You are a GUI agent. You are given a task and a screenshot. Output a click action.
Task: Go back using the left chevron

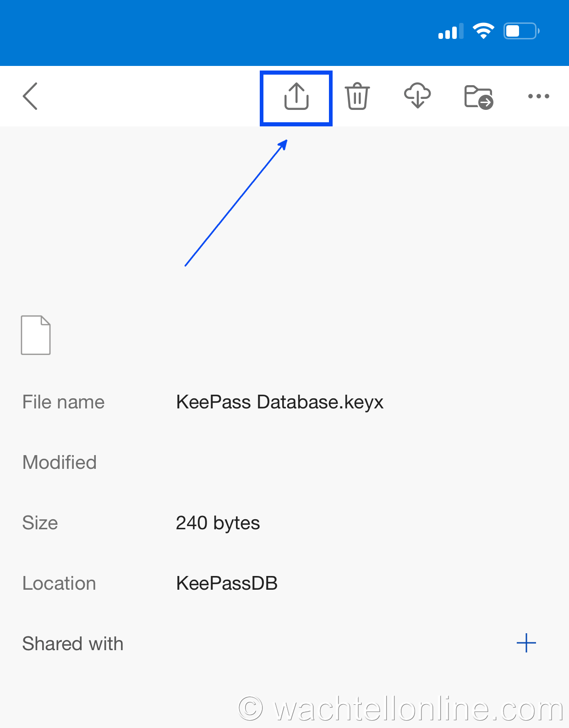point(30,96)
